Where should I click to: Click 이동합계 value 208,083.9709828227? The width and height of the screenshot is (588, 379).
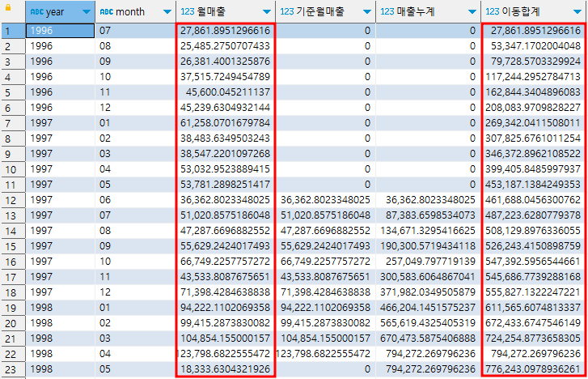pyautogui.click(x=533, y=108)
